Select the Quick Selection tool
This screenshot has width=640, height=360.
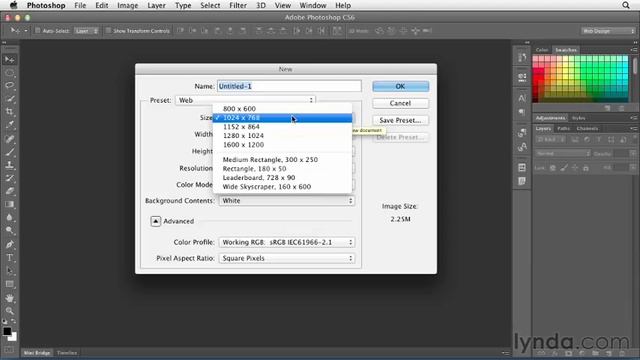tap(10, 99)
